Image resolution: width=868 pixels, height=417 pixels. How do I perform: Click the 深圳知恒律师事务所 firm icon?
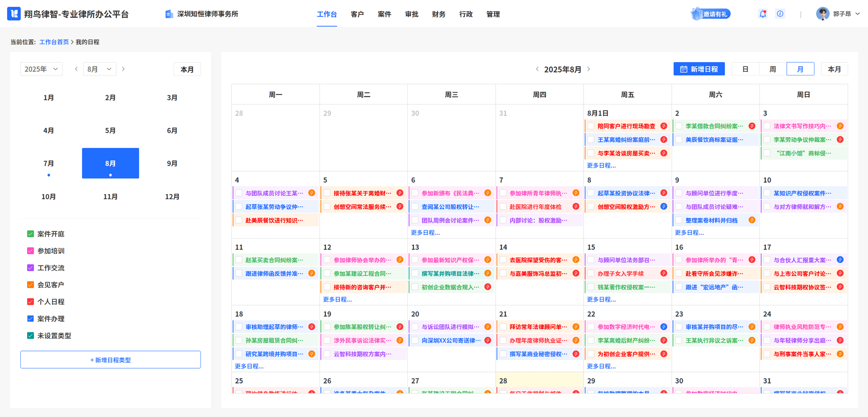click(x=169, y=14)
